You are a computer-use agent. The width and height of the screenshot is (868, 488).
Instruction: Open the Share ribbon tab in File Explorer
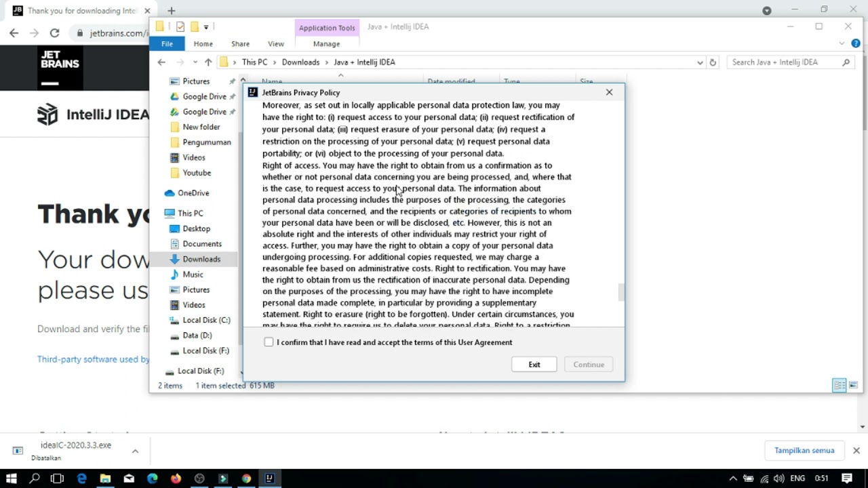(240, 43)
